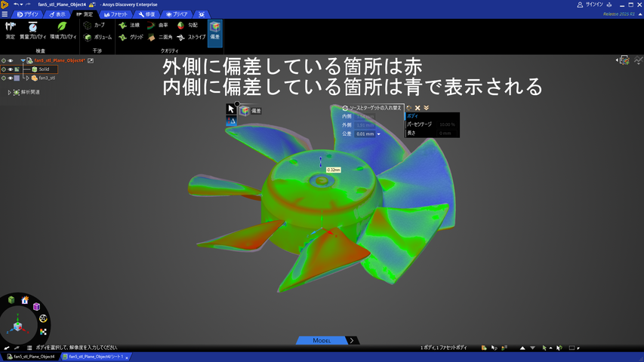This screenshot has height=362, width=644.
Task: Click the home view icon on view wheel
Action: (x=25, y=300)
